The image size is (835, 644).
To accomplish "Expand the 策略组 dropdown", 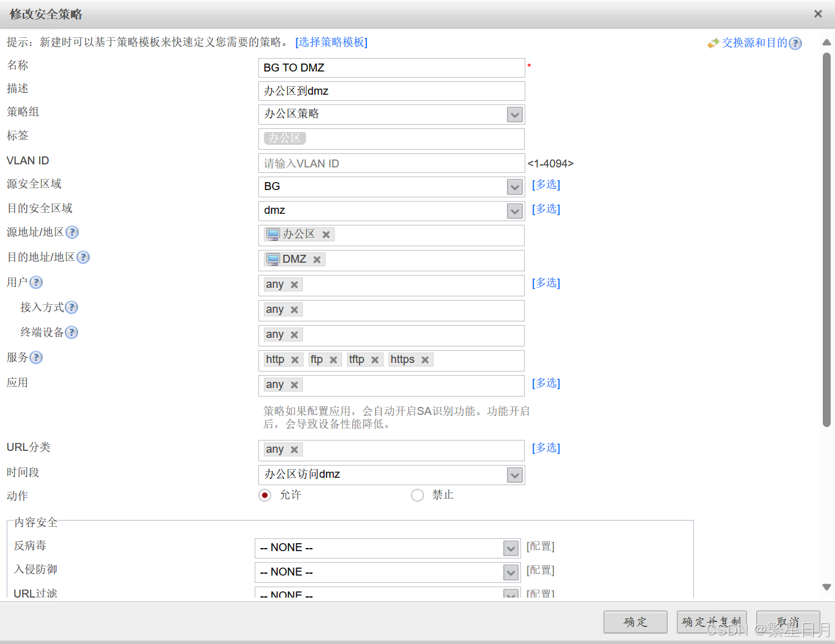I will [x=515, y=115].
